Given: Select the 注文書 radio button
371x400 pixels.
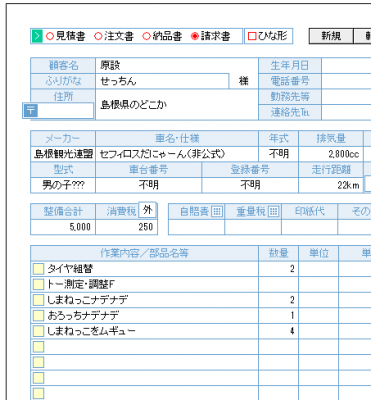Looking at the screenshot, I should (x=98, y=36).
